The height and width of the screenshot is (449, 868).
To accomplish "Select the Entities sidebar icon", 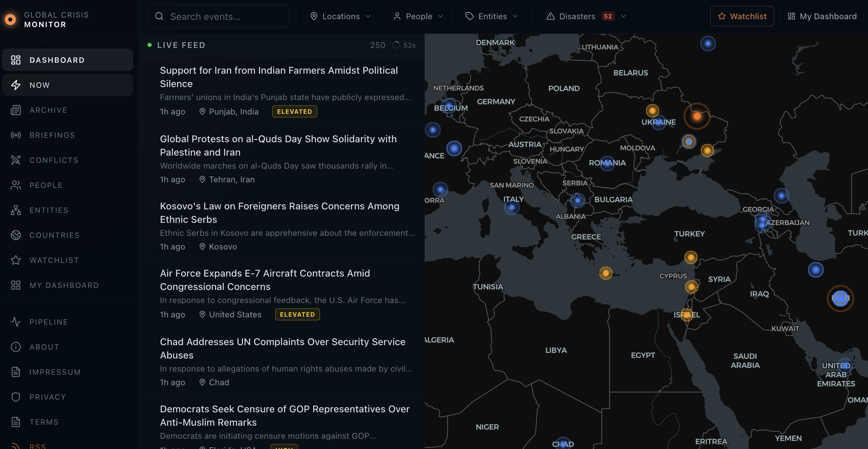I will click(x=15, y=210).
